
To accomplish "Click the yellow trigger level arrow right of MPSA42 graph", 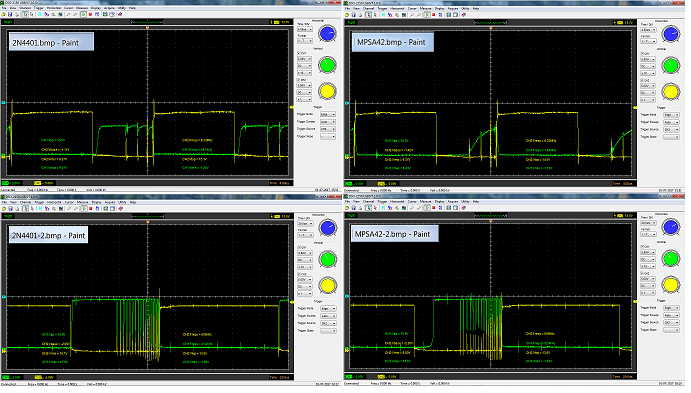I will click(635, 108).
